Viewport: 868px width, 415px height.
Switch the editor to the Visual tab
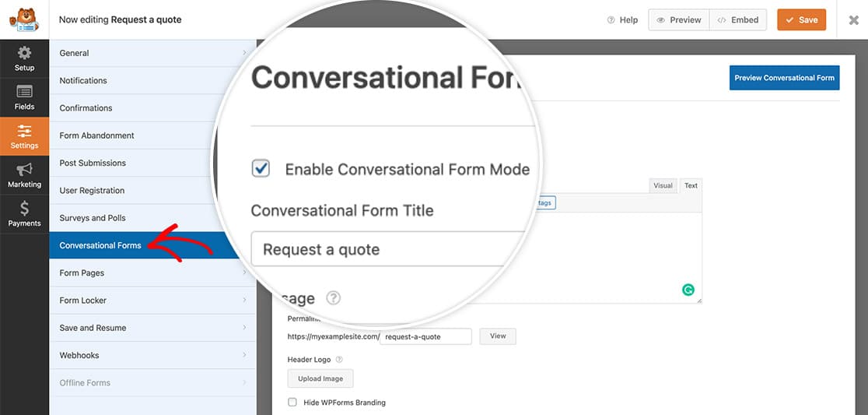[663, 185]
